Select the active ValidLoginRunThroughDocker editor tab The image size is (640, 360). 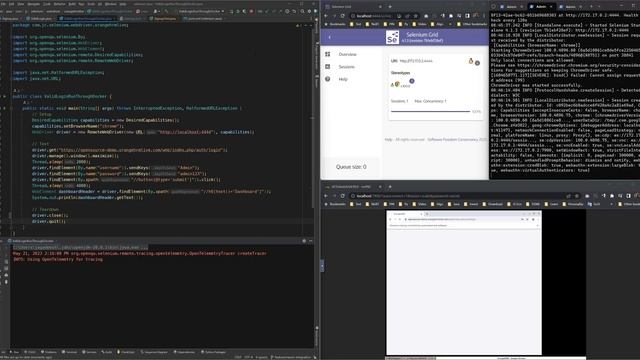point(87,18)
